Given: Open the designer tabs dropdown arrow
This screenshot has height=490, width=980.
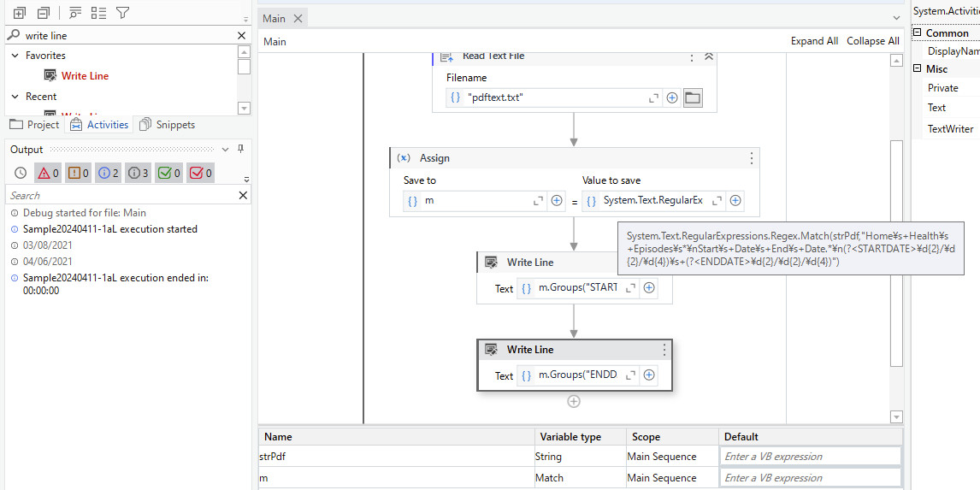Looking at the screenshot, I should point(896,19).
